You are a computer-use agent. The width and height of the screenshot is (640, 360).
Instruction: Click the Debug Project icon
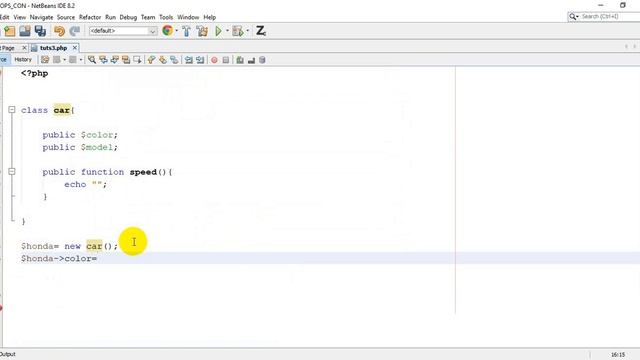(238, 31)
